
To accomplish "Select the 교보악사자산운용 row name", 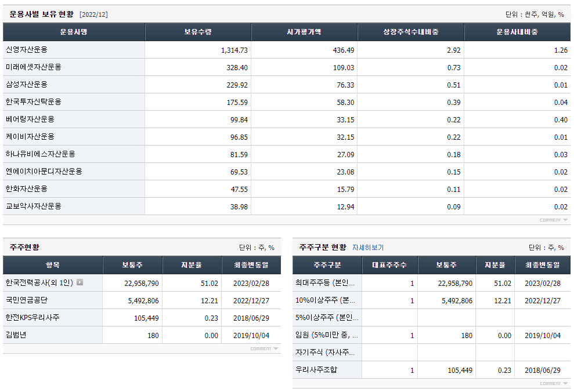I will (x=34, y=206).
